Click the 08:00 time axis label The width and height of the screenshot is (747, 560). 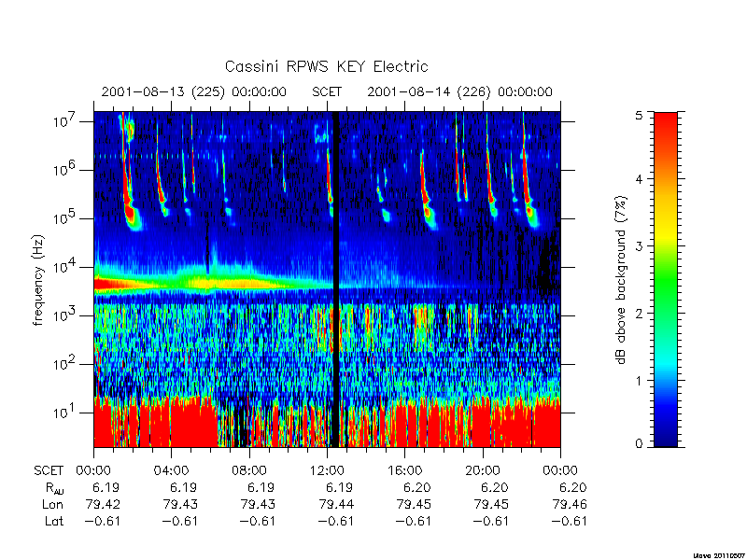pos(249,471)
